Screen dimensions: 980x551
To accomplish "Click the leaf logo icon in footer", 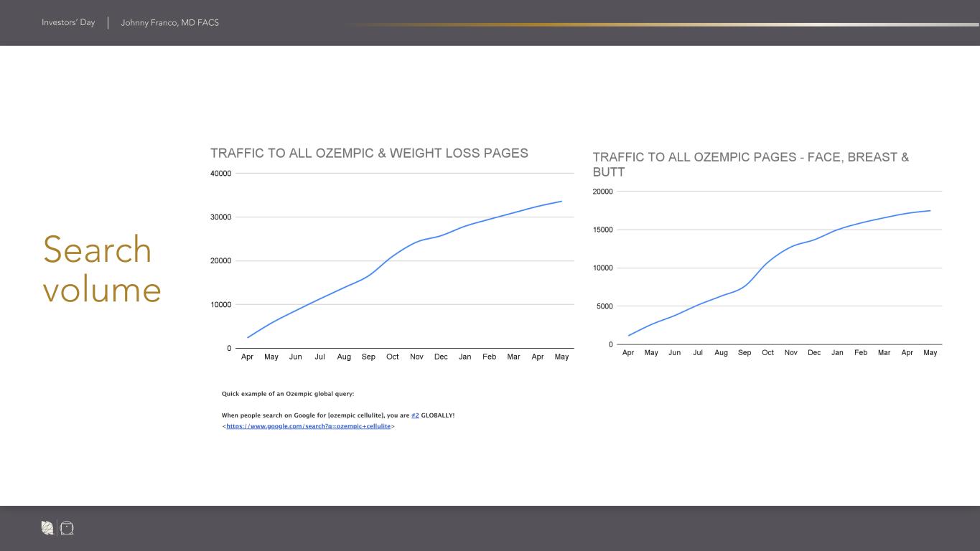I will tap(47, 528).
